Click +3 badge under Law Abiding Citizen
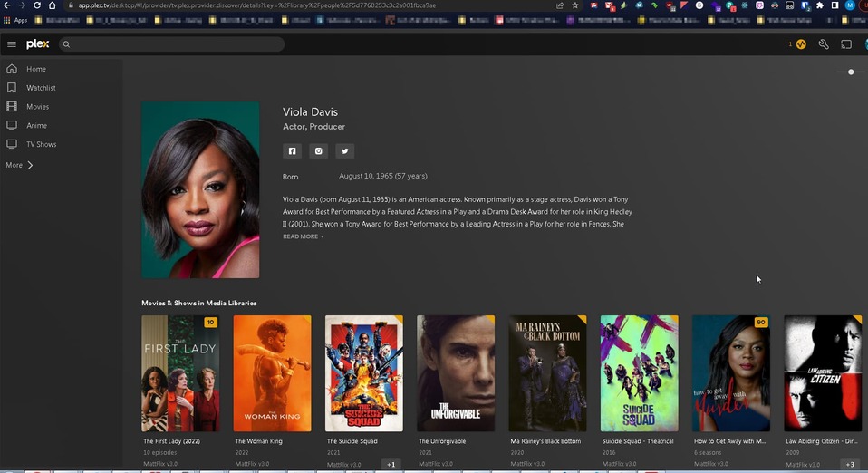The width and height of the screenshot is (868, 473). point(850,464)
